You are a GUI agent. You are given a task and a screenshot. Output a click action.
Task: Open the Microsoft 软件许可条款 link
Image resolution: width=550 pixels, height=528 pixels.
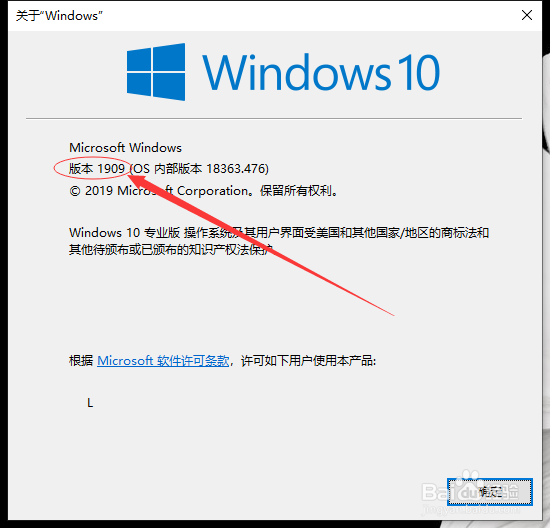click(163, 361)
